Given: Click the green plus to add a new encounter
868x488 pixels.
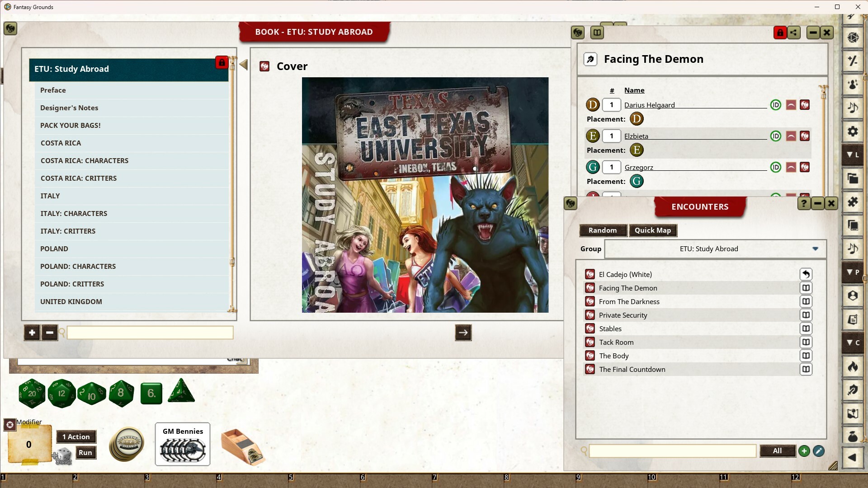Looking at the screenshot, I should (804, 451).
